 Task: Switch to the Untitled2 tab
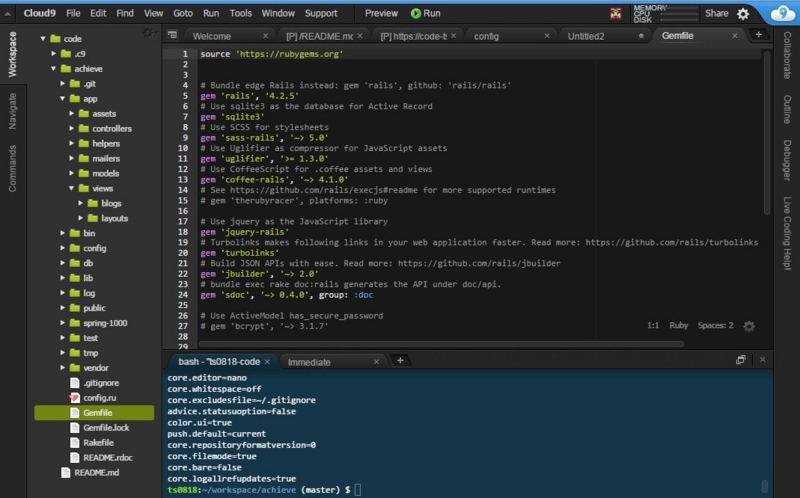586,36
